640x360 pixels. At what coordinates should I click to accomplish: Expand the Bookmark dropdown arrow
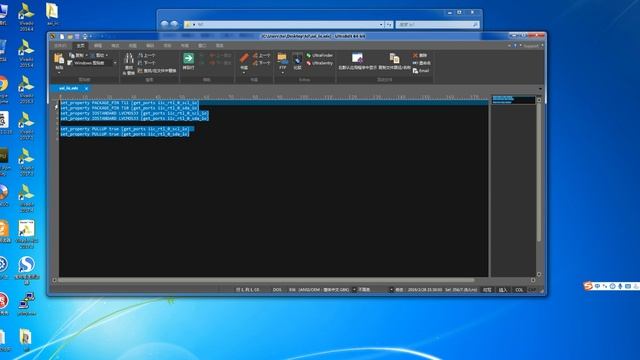tap(244, 73)
